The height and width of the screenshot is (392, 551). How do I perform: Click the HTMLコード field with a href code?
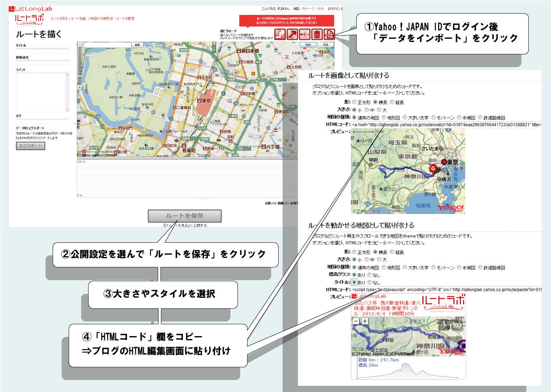[x=447, y=124]
